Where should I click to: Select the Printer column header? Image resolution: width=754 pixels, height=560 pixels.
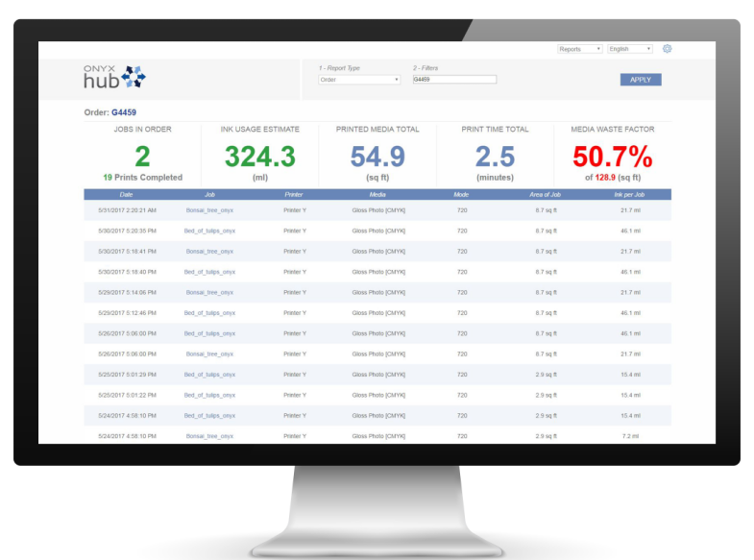[294, 194]
